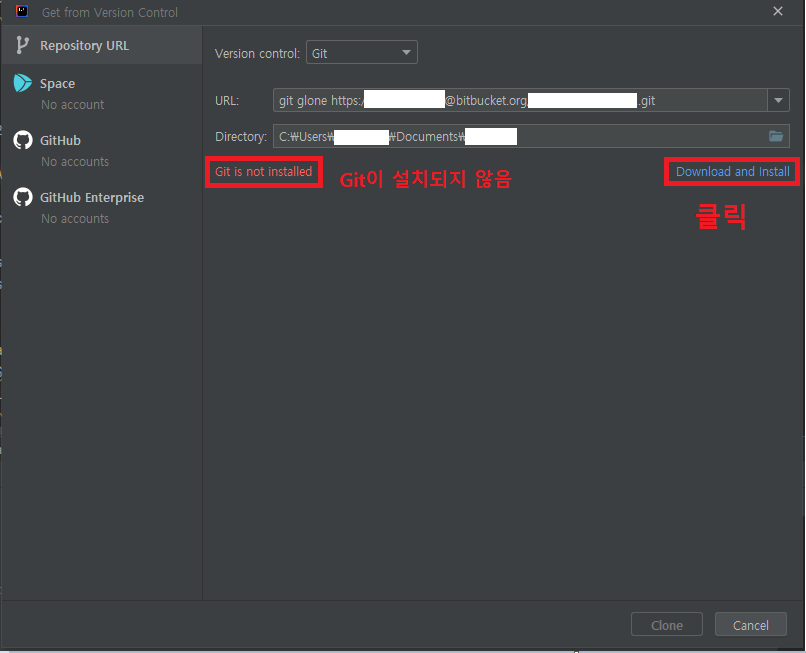
Task: Select the Repository URL branch icon
Action: (x=22, y=45)
